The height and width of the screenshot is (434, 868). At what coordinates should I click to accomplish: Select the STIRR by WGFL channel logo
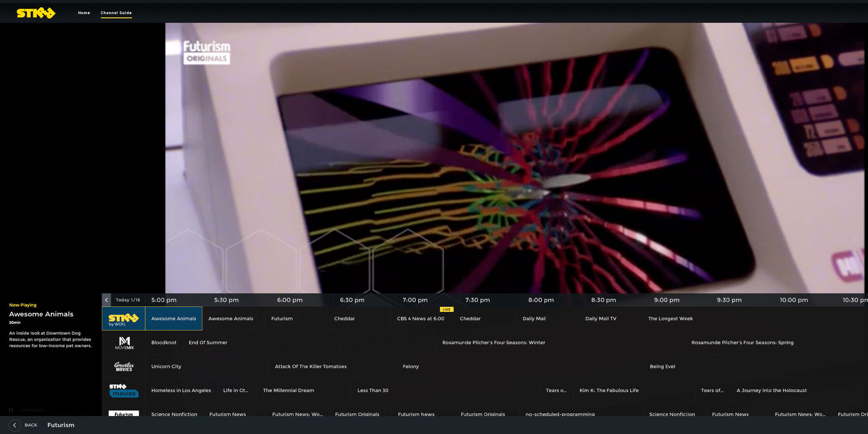tap(124, 319)
